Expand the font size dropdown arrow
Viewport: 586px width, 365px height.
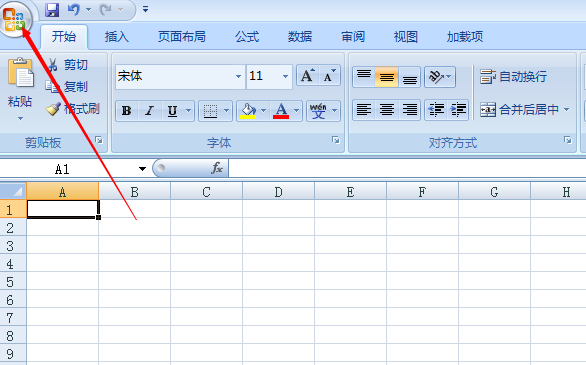tap(286, 76)
